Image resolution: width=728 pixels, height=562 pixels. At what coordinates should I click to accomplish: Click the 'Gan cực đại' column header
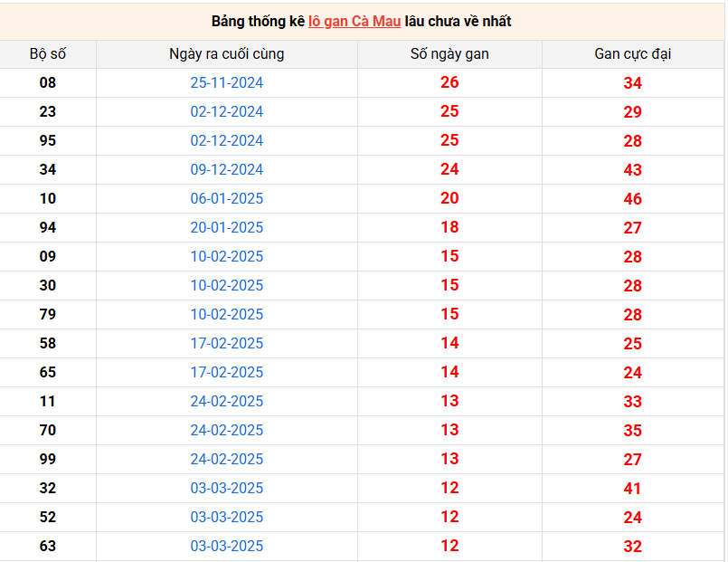[x=632, y=53]
